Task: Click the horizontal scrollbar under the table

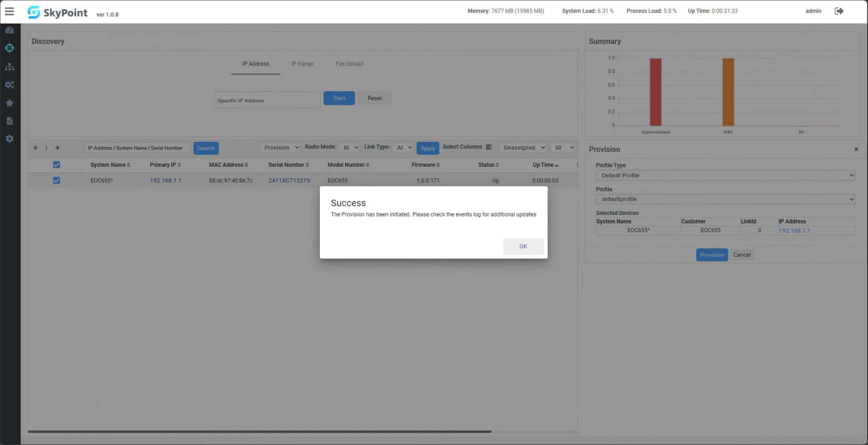Action: coord(259,431)
